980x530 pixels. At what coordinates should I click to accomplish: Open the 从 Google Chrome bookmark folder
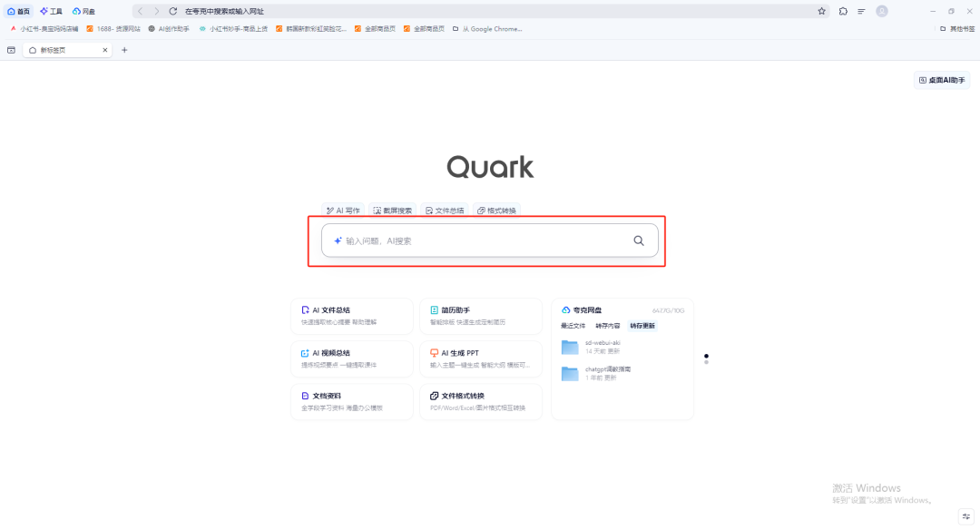pyautogui.click(x=487, y=29)
